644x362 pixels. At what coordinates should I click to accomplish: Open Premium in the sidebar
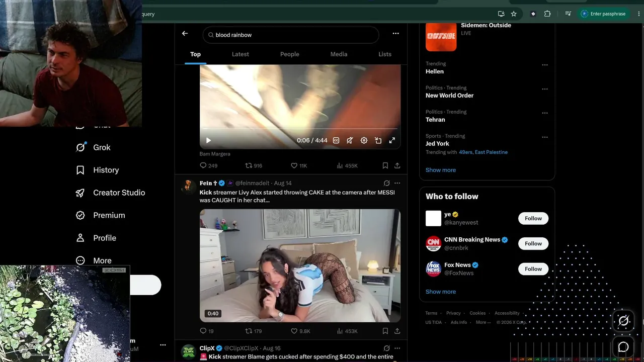(x=100, y=215)
